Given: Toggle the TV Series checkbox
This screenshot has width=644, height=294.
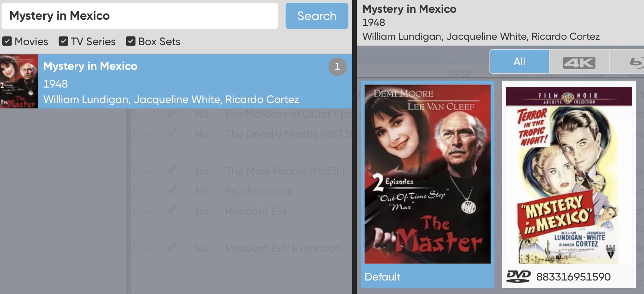Looking at the screenshot, I should (x=64, y=41).
